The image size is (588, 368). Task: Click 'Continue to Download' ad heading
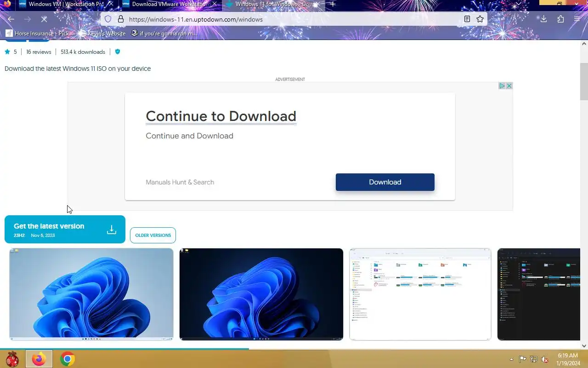[221, 116]
